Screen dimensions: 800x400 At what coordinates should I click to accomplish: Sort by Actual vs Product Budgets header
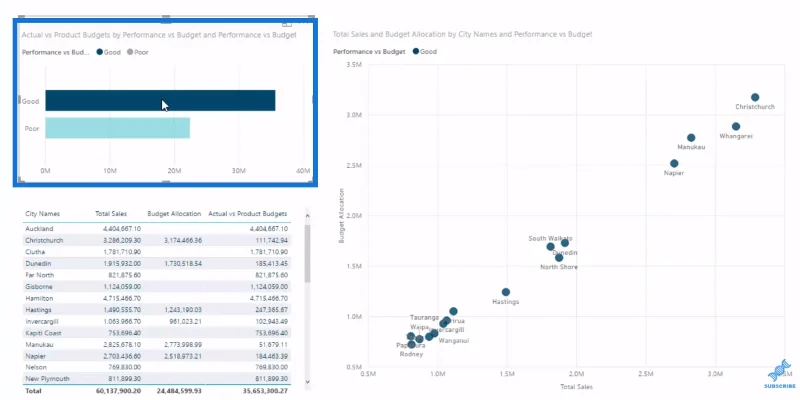coord(247,214)
